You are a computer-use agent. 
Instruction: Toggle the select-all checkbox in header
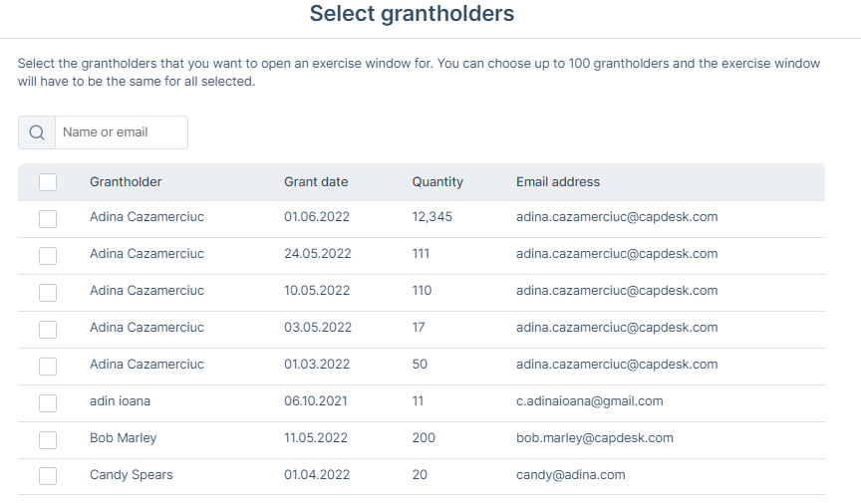click(48, 182)
